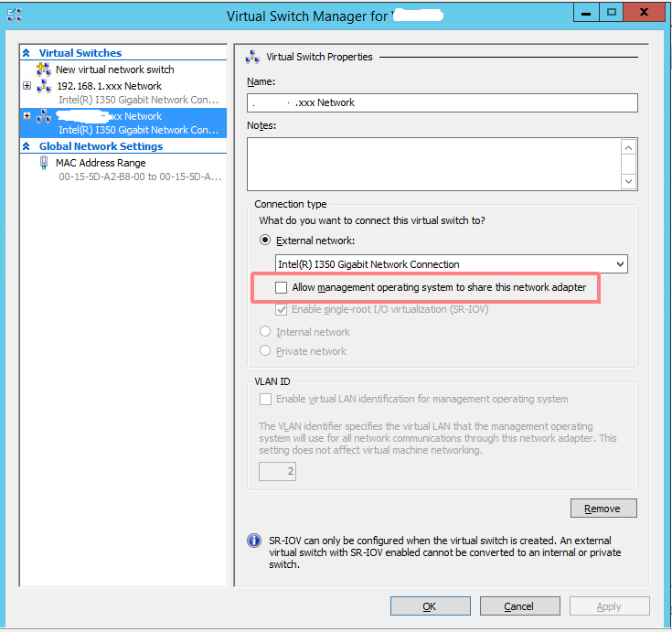Image resolution: width=672 pixels, height=632 pixels.
Task: Collapse the Global Network Settings section
Action: coord(27,146)
